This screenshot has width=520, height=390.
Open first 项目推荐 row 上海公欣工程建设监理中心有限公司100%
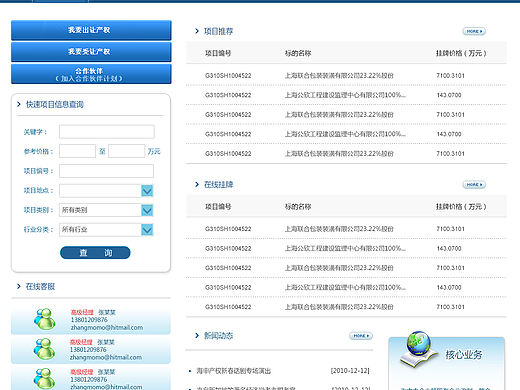click(x=345, y=95)
